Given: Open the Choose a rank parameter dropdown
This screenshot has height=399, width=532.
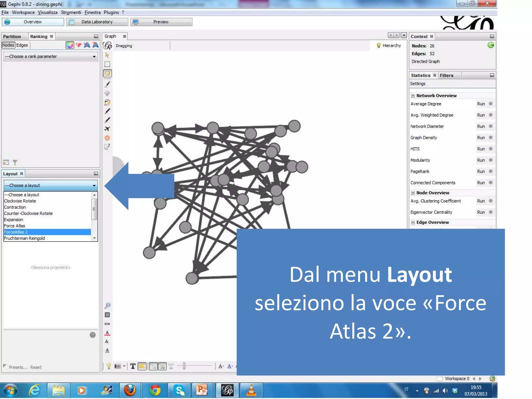Looking at the screenshot, I should [51, 56].
